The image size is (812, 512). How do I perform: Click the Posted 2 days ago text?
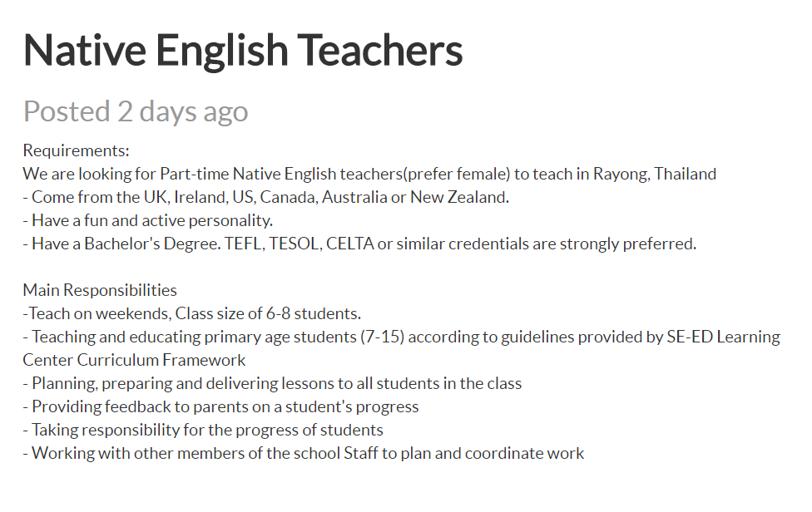coord(136,111)
